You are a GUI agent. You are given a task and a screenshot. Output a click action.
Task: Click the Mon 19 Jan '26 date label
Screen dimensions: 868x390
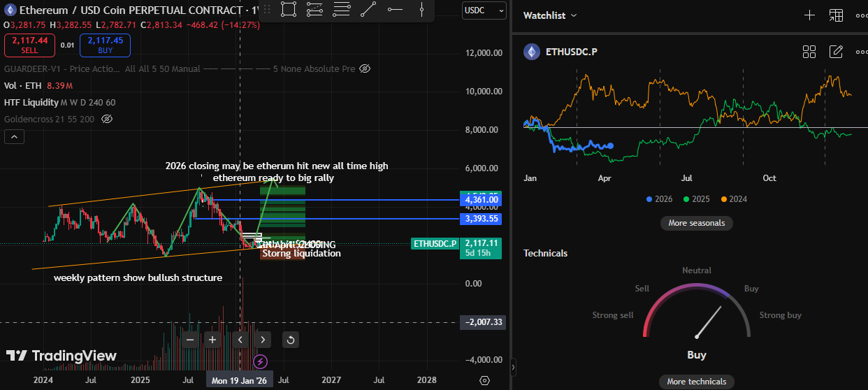[x=240, y=381]
